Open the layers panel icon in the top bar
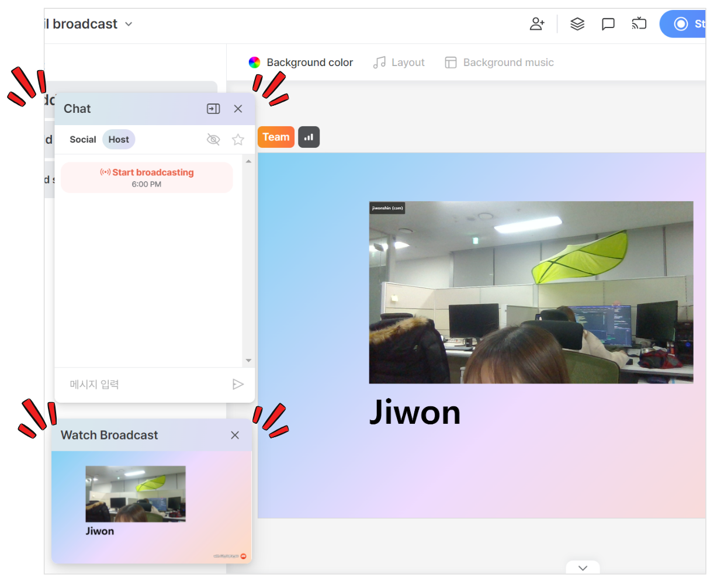 [x=577, y=23]
